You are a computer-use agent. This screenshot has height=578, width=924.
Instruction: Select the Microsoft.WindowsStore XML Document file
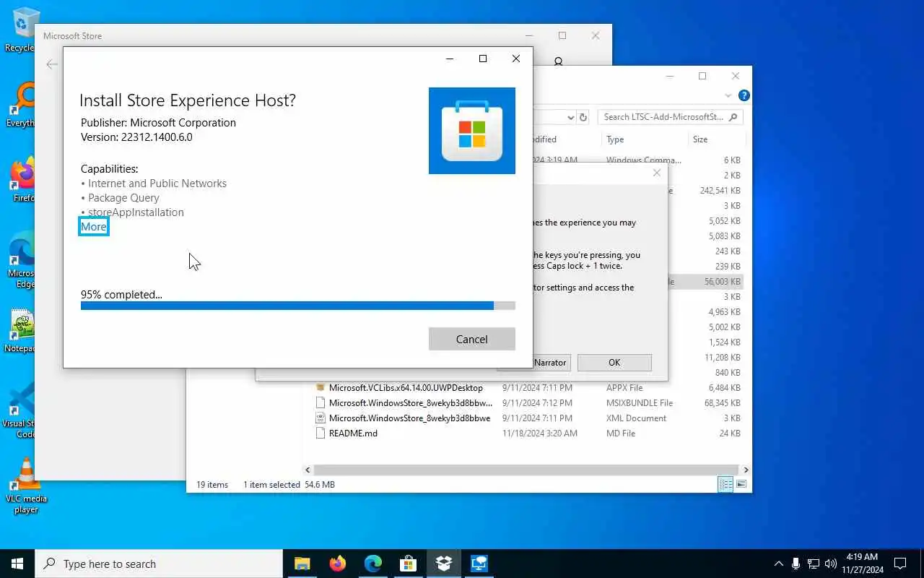coord(409,418)
